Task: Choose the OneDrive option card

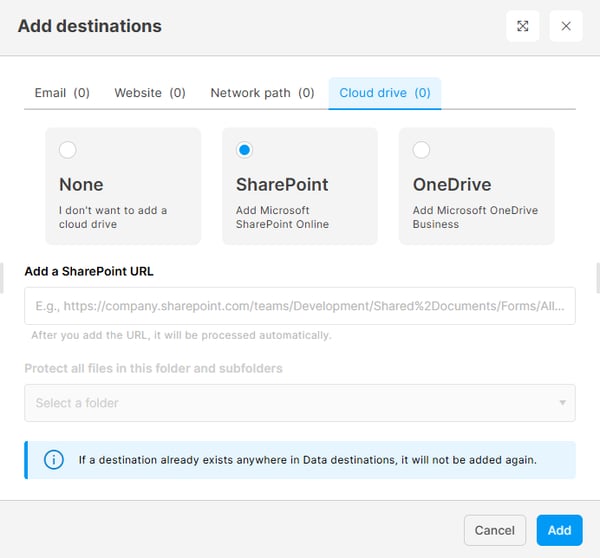Action: coord(476,186)
